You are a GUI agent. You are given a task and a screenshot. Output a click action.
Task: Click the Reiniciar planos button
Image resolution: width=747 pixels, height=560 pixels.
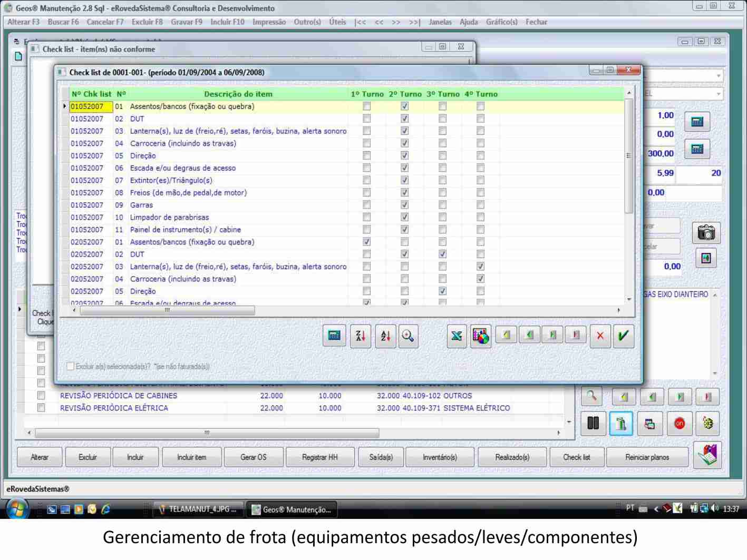pos(647,457)
